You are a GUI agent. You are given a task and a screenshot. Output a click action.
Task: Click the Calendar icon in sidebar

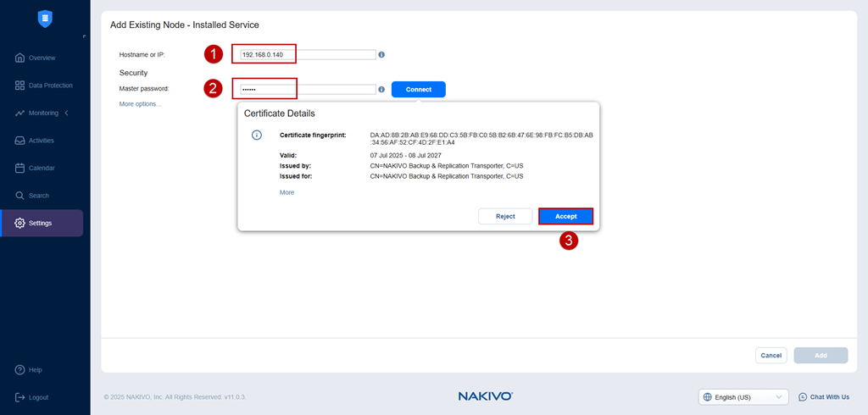(x=20, y=168)
